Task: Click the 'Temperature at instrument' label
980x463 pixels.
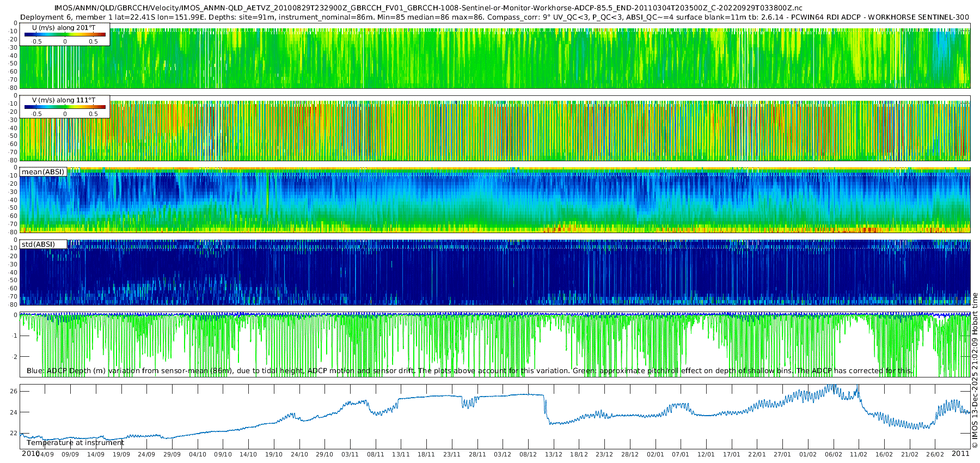Action: pos(75,443)
